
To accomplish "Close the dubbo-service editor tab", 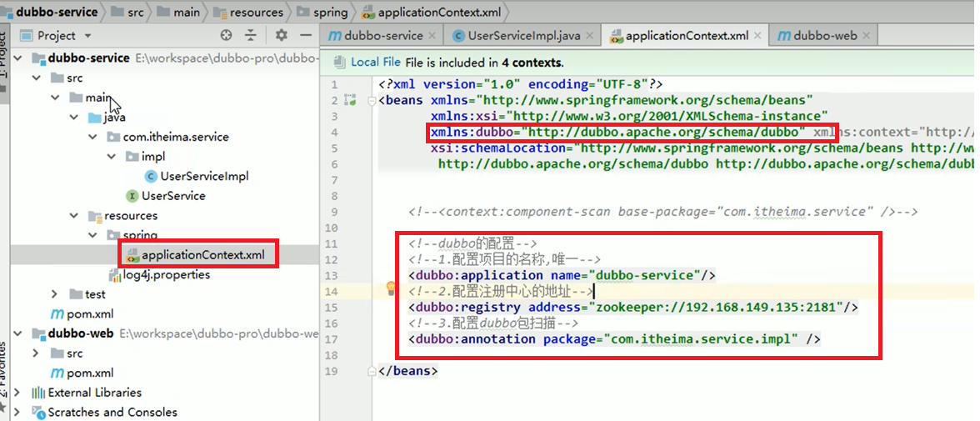I will pyautogui.click(x=433, y=36).
